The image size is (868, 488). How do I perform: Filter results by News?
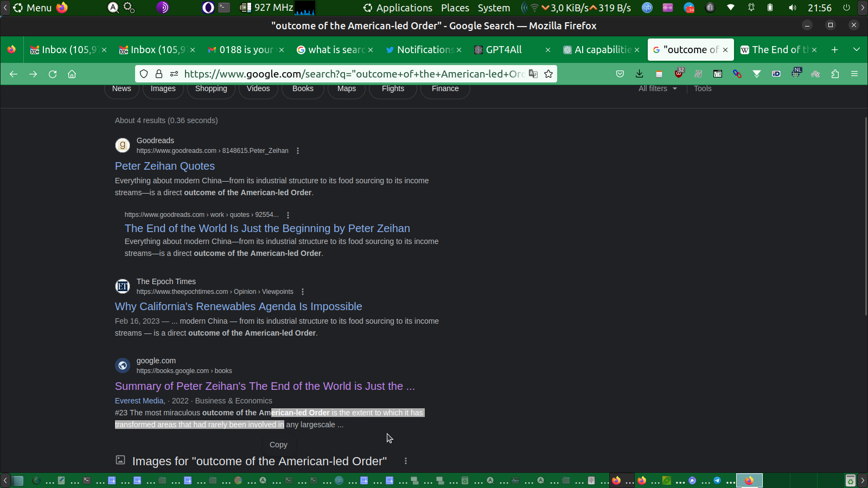pyautogui.click(x=122, y=89)
